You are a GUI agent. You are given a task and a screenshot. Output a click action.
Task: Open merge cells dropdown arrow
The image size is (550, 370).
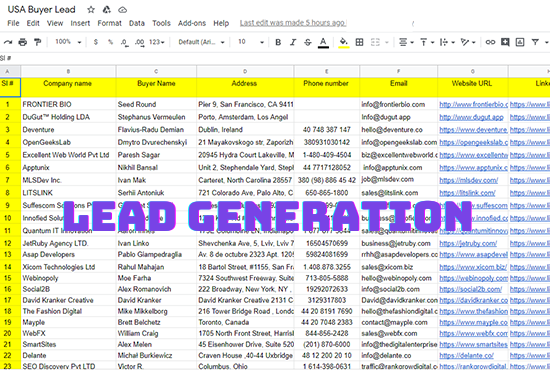tap(387, 42)
